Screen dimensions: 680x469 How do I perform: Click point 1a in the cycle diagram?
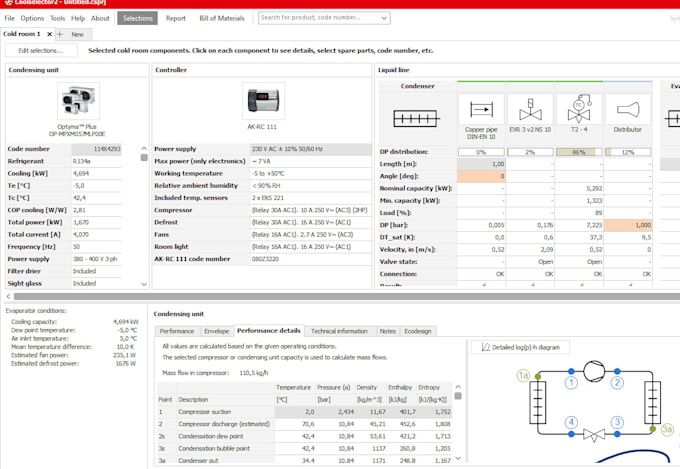523,375
